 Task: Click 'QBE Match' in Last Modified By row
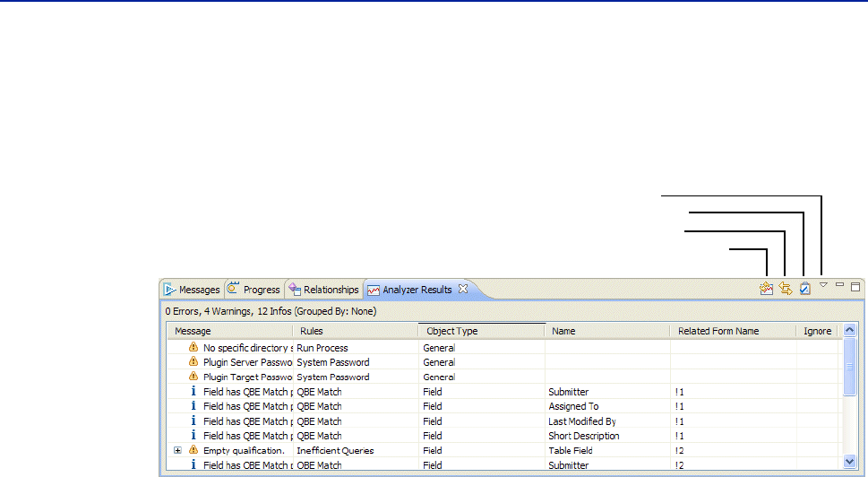click(319, 421)
